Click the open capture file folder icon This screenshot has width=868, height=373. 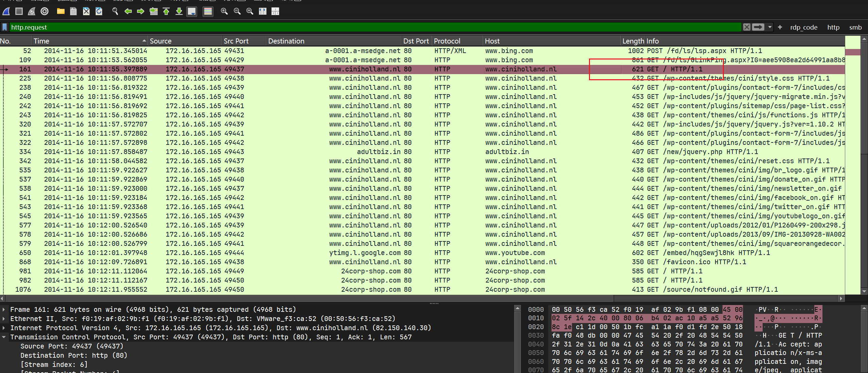pyautogui.click(x=61, y=12)
